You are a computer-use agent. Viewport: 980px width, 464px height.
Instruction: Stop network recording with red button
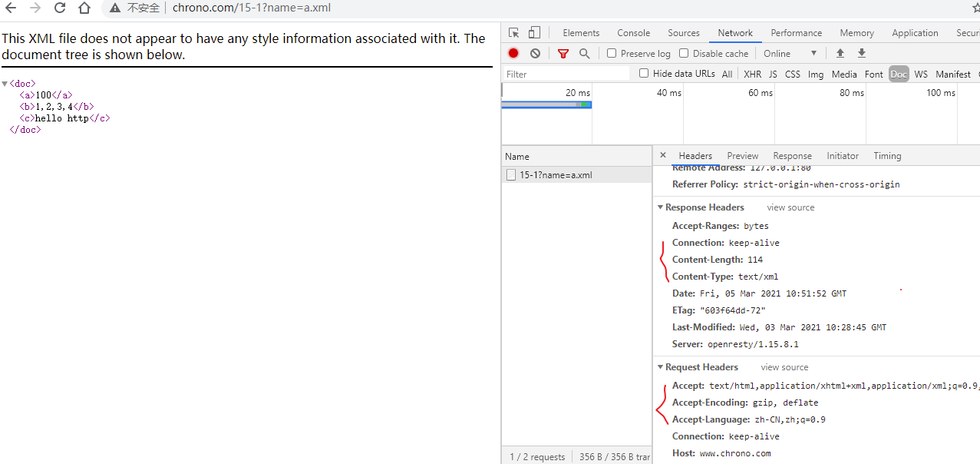(513, 53)
